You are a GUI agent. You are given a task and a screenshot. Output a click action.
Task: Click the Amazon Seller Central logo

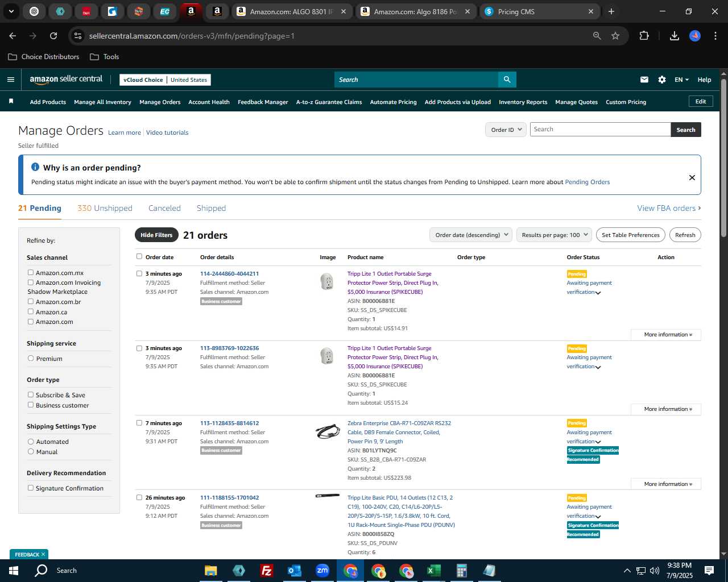pyautogui.click(x=66, y=80)
